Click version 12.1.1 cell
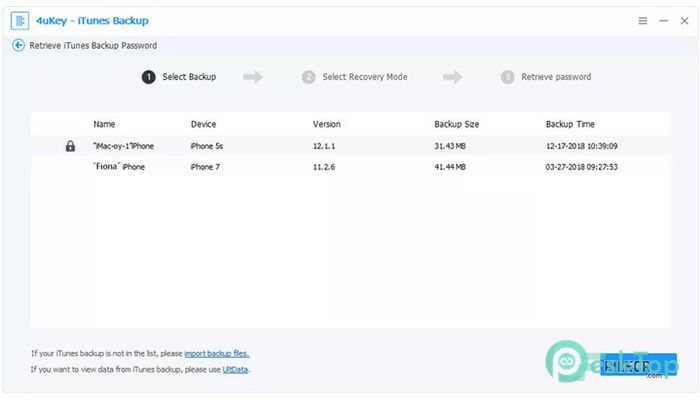Image resolution: width=700 pixels, height=400 pixels. (324, 146)
